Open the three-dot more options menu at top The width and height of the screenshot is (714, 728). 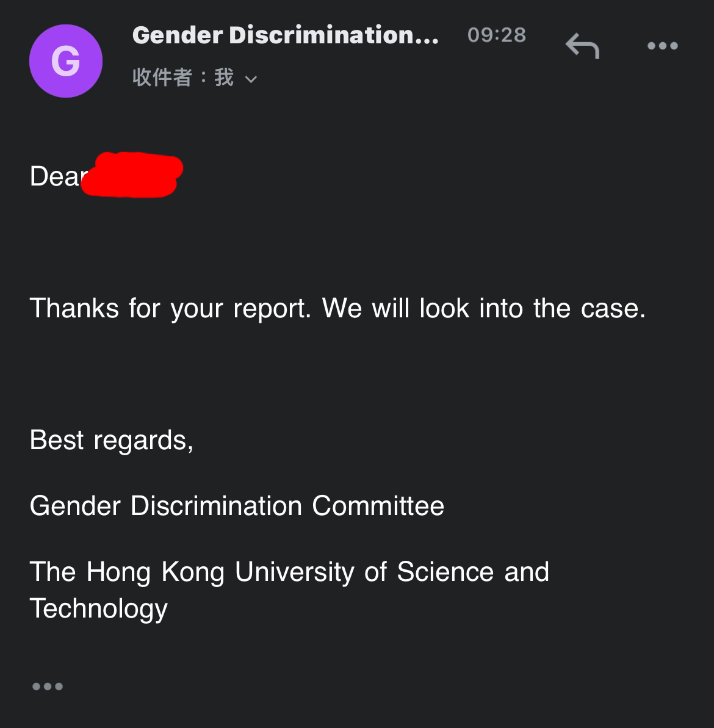(663, 46)
